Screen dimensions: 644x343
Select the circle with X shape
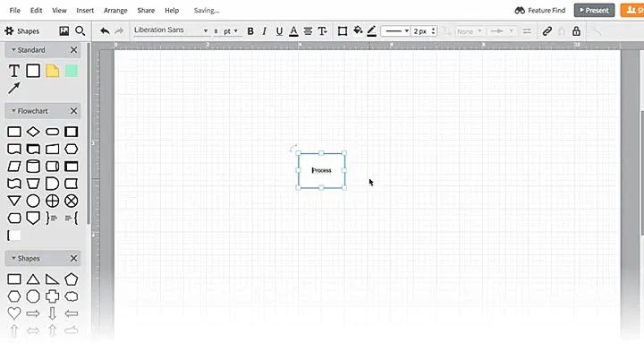tap(72, 201)
